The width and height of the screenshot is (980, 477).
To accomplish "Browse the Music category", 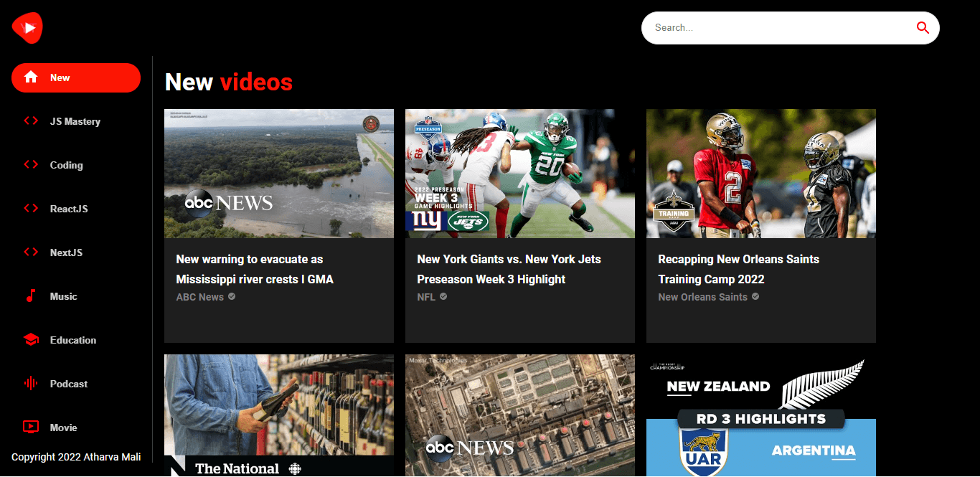I will 76,296.
